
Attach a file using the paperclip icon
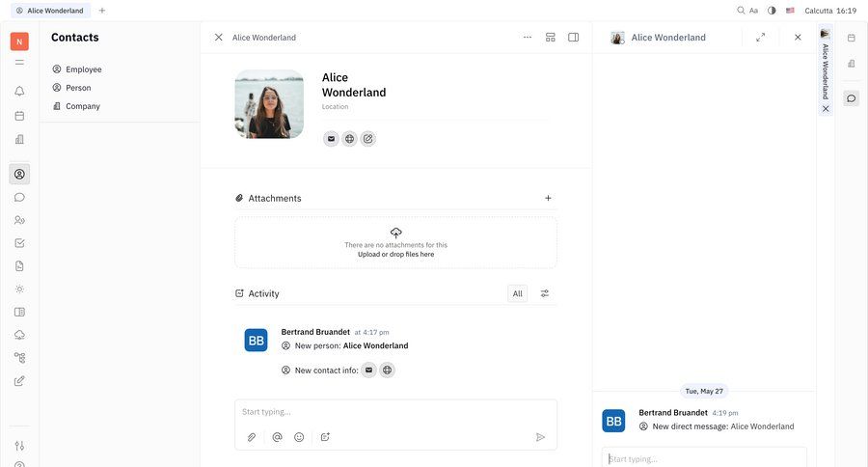tap(252, 437)
